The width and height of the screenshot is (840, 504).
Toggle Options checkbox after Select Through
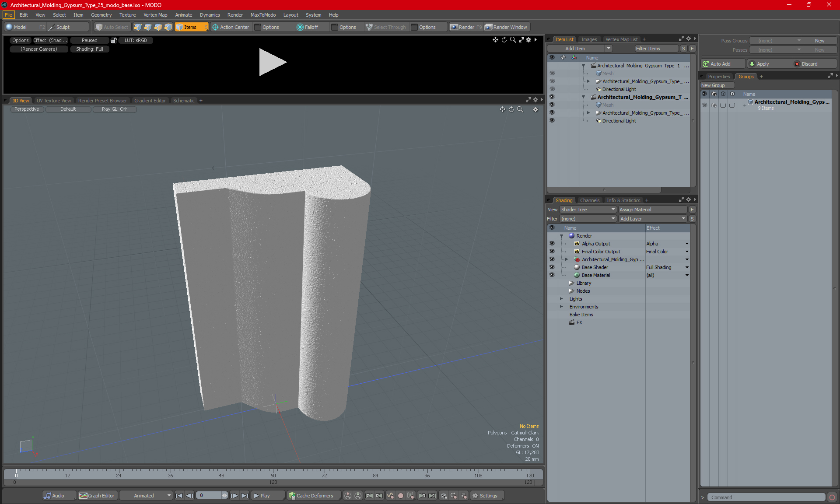coord(414,27)
